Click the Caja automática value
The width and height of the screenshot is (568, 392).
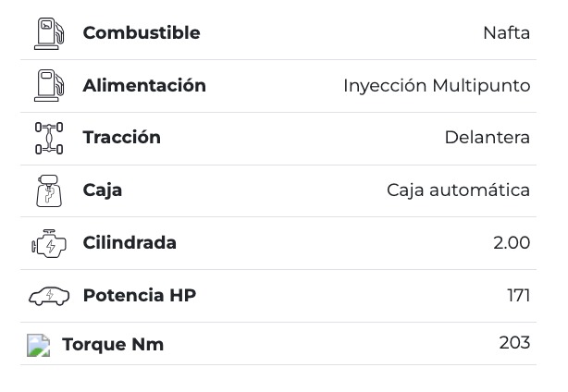tap(458, 190)
